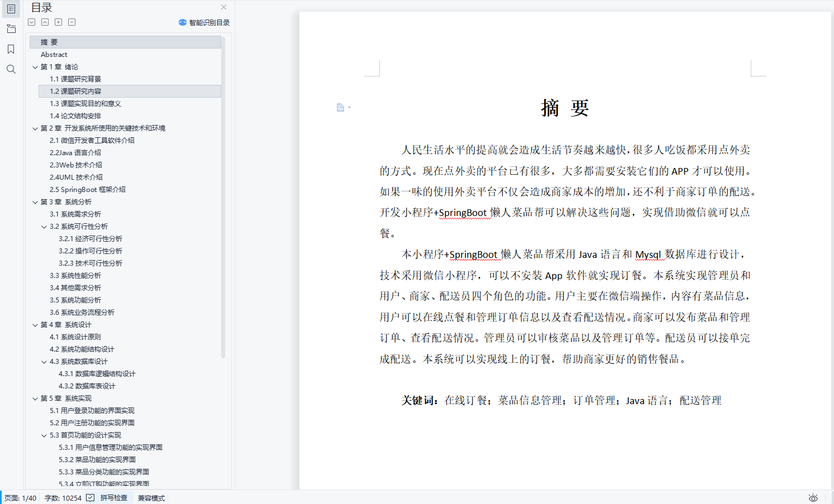
Task: Click the 摘 要 title in document
Action: point(565,108)
